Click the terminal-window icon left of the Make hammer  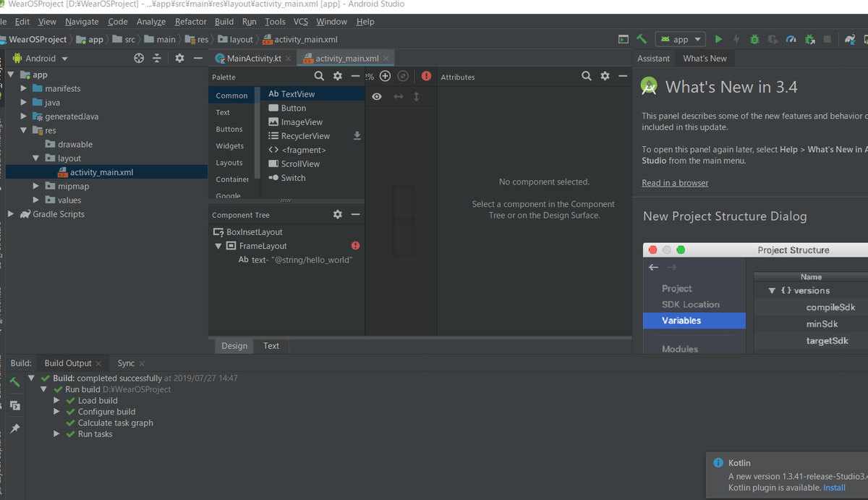(624, 39)
